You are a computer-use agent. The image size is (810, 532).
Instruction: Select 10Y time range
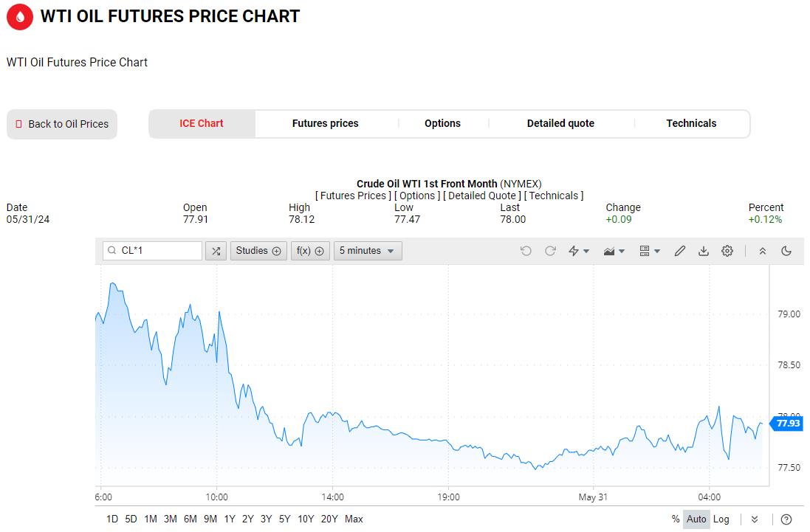point(306,519)
